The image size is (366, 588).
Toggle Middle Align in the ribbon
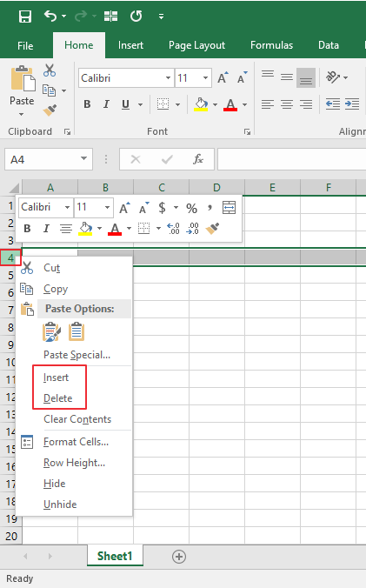click(x=287, y=77)
